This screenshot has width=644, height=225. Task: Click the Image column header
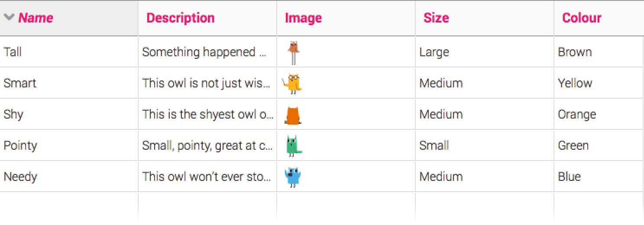pyautogui.click(x=303, y=18)
